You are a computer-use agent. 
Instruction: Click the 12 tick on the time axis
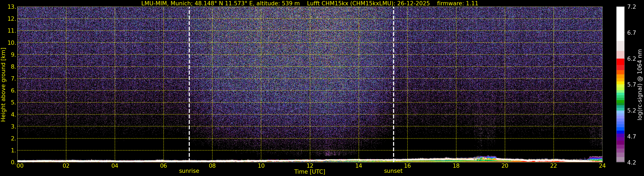click(x=309, y=166)
